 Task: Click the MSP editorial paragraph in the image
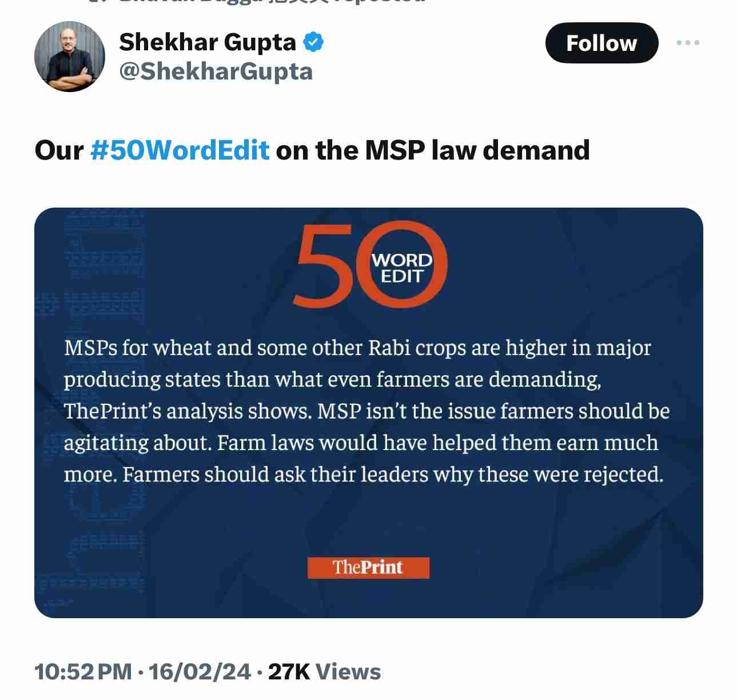click(x=366, y=411)
